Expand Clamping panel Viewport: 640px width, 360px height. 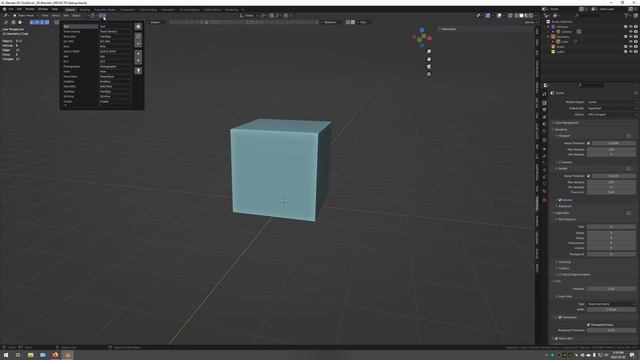coord(564,262)
